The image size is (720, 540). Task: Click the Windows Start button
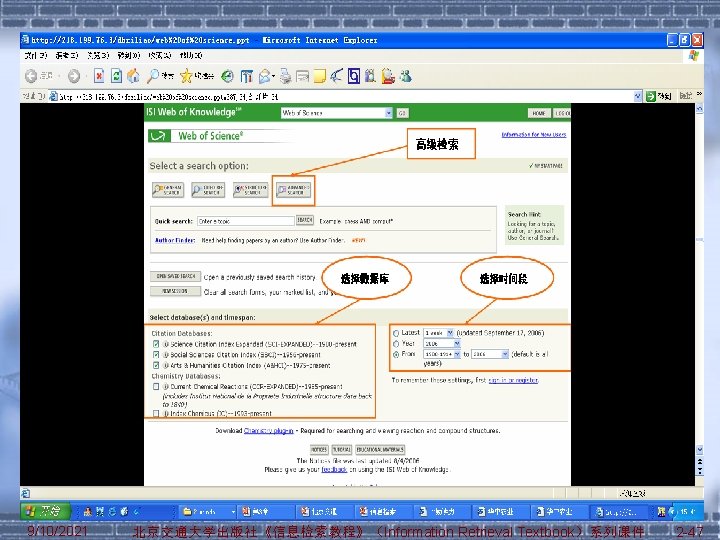tap(44, 511)
